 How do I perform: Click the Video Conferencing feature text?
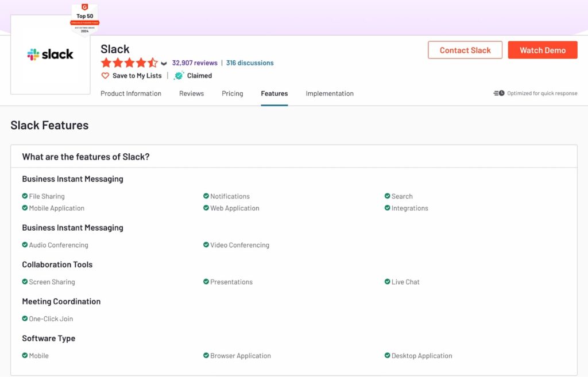tap(239, 245)
